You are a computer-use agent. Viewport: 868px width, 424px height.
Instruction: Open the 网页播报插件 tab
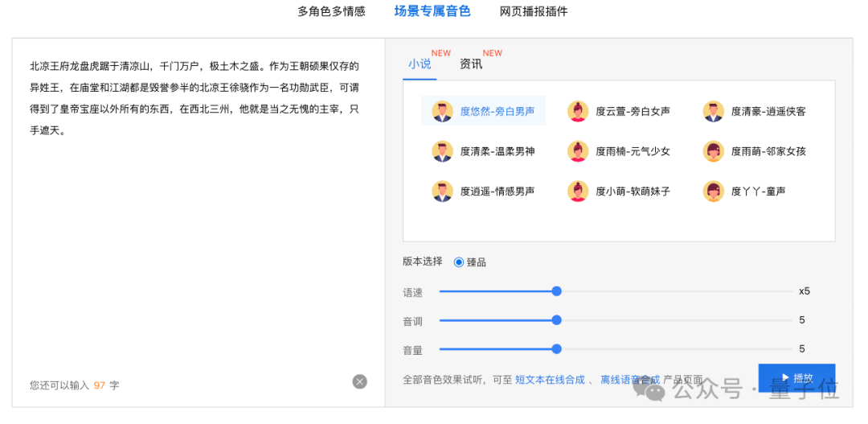click(534, 11)
